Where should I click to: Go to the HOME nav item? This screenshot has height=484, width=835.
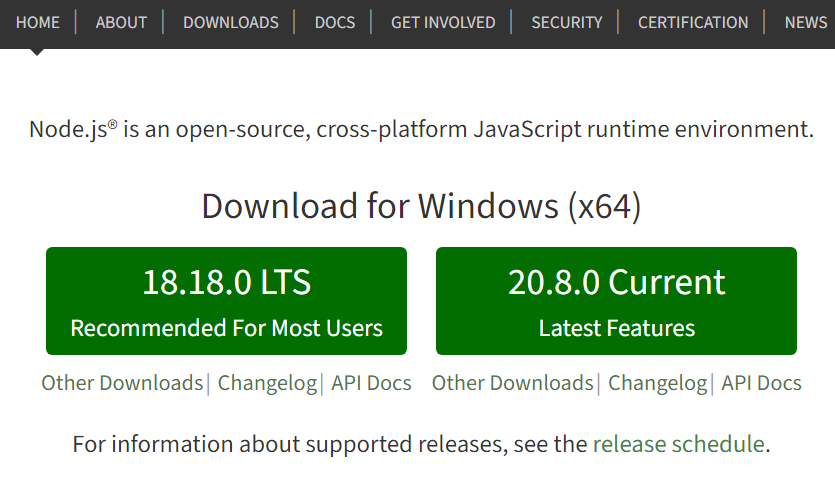[x=37, y=22]
